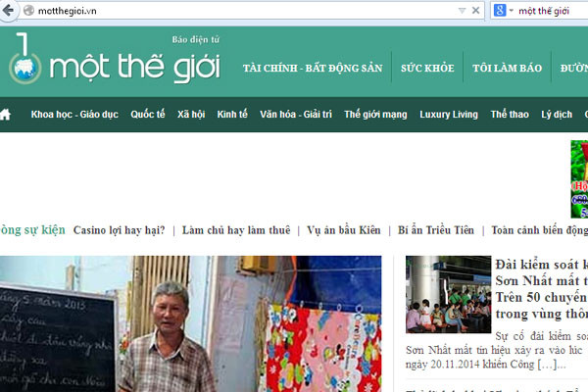Click the 'Bí ẩn Triều Tiên' link
Image resolution: width=588 pixels, height=392 pixels.
coord(436,230)
